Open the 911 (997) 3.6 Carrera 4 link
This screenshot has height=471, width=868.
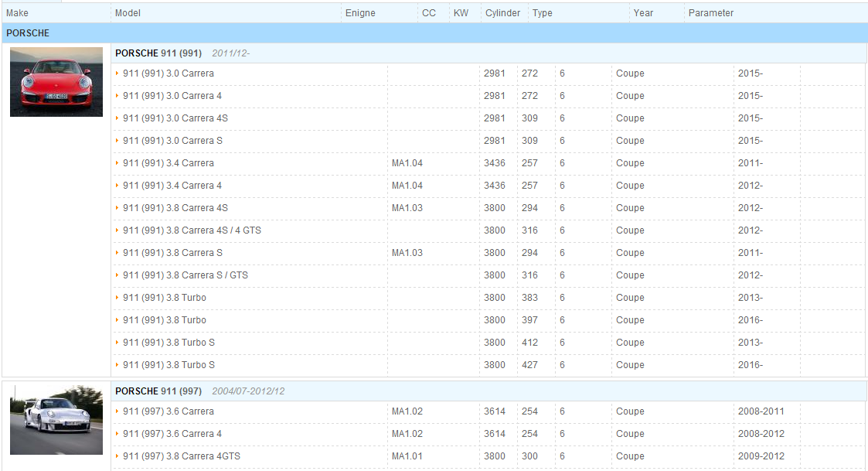pyautogui.click(x=172, y=434)
